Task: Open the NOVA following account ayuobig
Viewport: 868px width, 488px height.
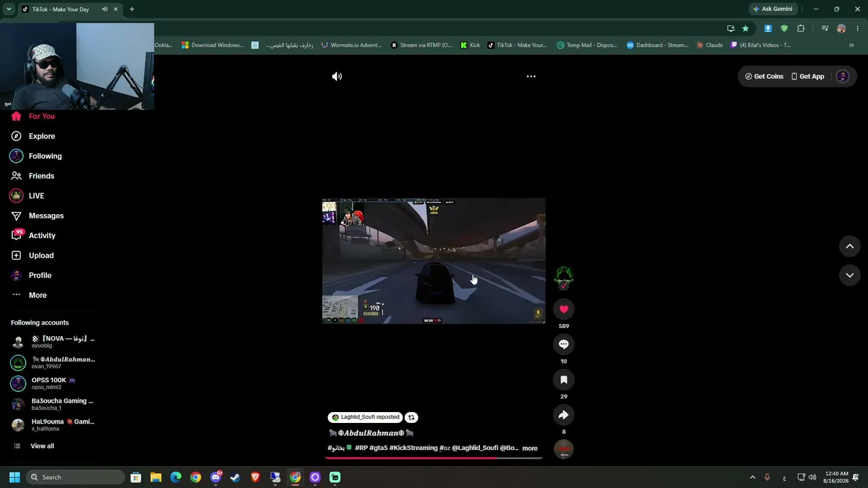Action: [x=53, y=342]
